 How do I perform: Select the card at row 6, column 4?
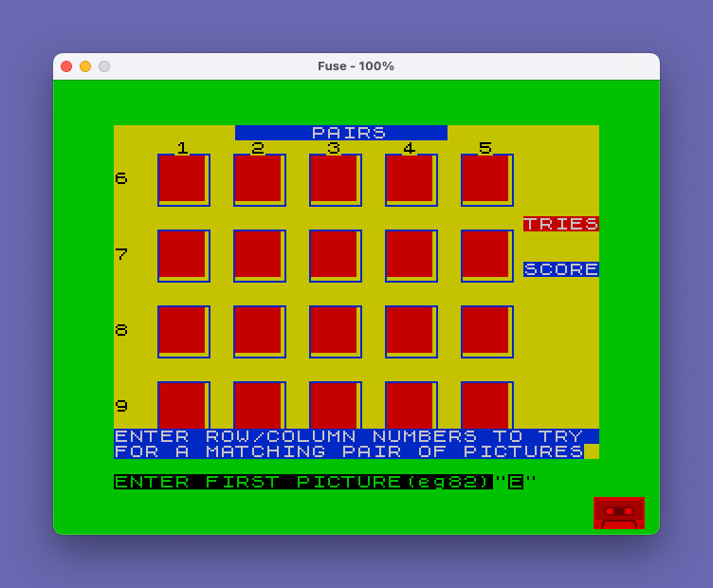point(411,180)
